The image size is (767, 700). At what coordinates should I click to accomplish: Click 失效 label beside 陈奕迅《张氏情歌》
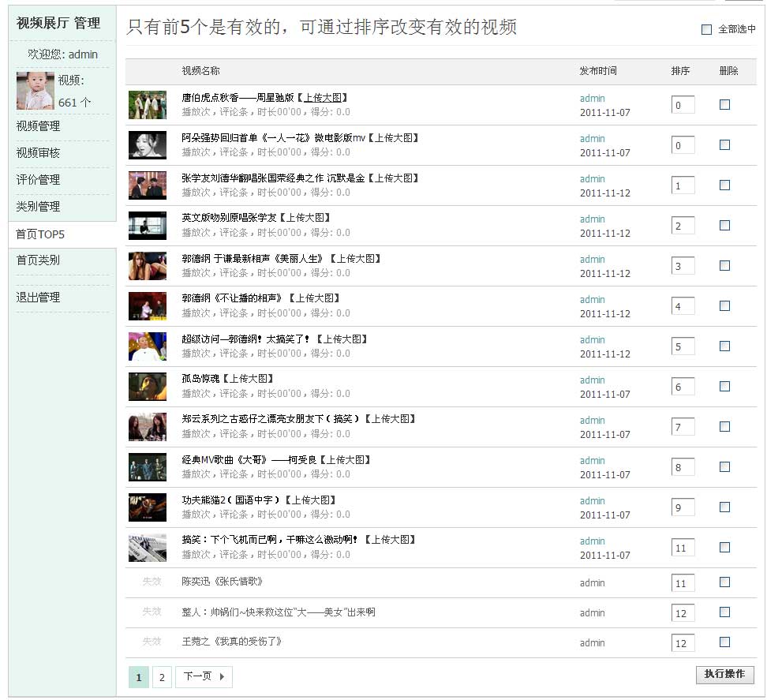(152, 581)
